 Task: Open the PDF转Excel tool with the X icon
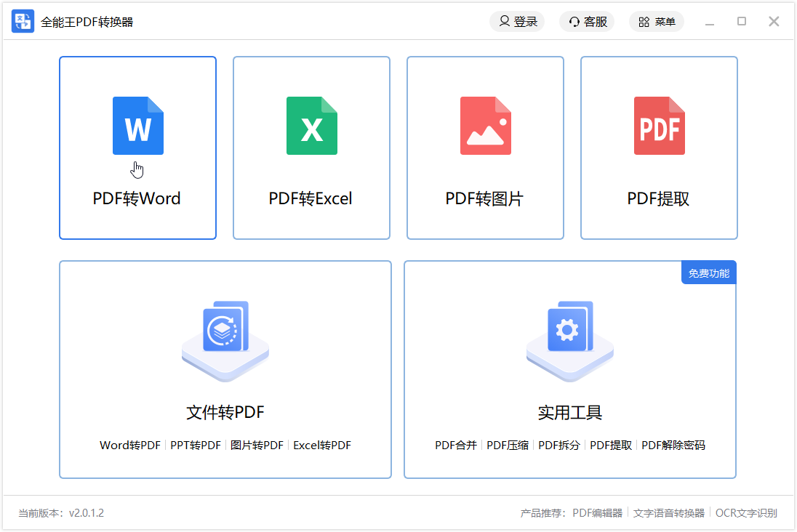[x=311, y=126]
